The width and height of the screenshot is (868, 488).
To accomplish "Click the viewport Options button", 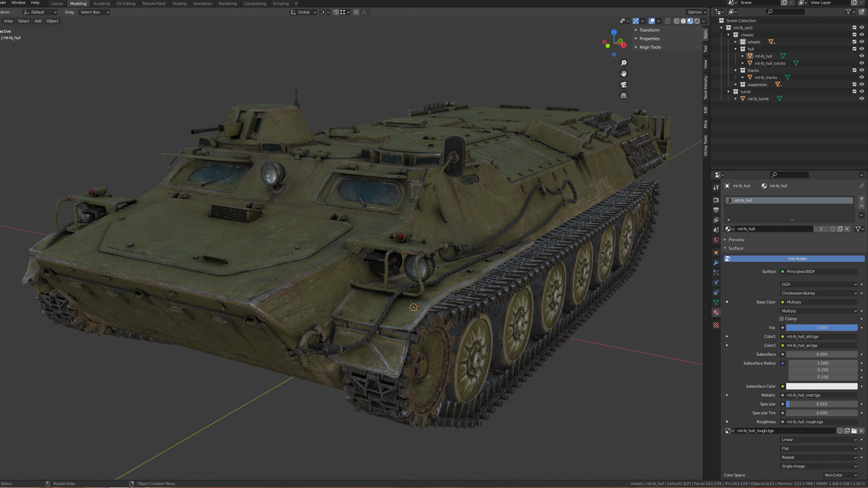I will pos(696,12).
